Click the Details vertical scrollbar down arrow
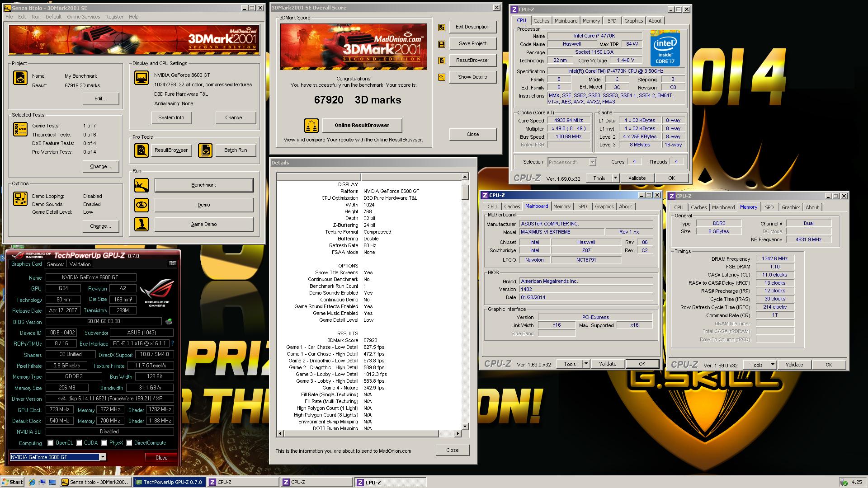This screenshot has width=868, height=488. coord(465,426)
